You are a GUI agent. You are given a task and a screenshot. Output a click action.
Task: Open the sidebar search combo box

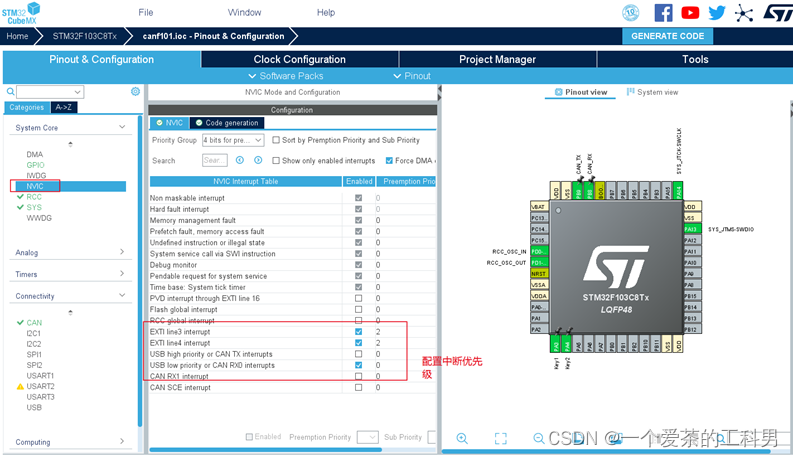tap(50, 92)
